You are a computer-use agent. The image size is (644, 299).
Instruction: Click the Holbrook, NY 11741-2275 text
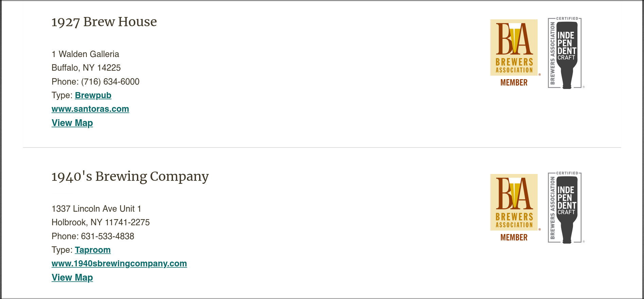tap(101, 223)
